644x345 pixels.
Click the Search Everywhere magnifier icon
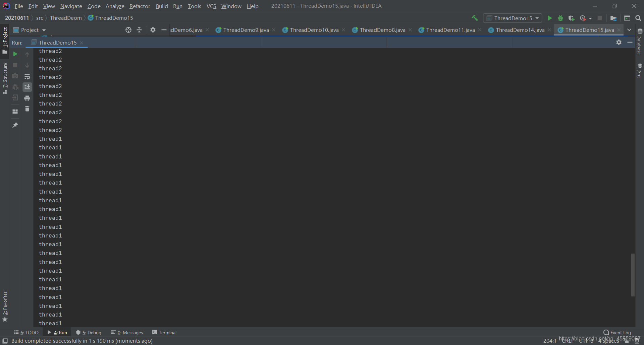(638, 18)
